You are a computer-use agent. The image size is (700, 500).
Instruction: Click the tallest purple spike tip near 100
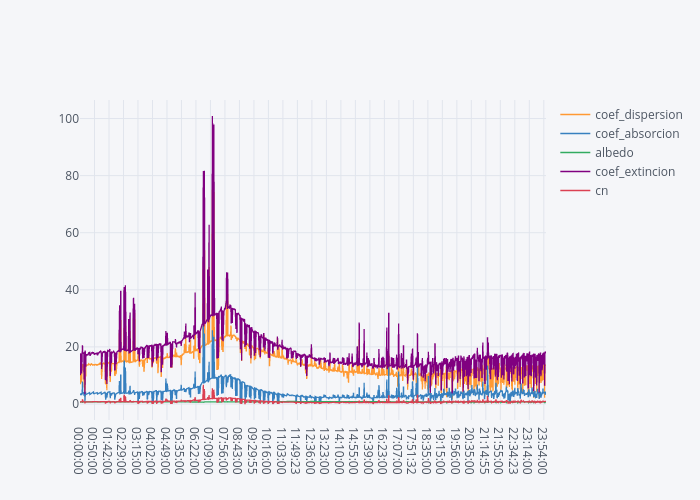pyautogui.click(x=212, y=117)
